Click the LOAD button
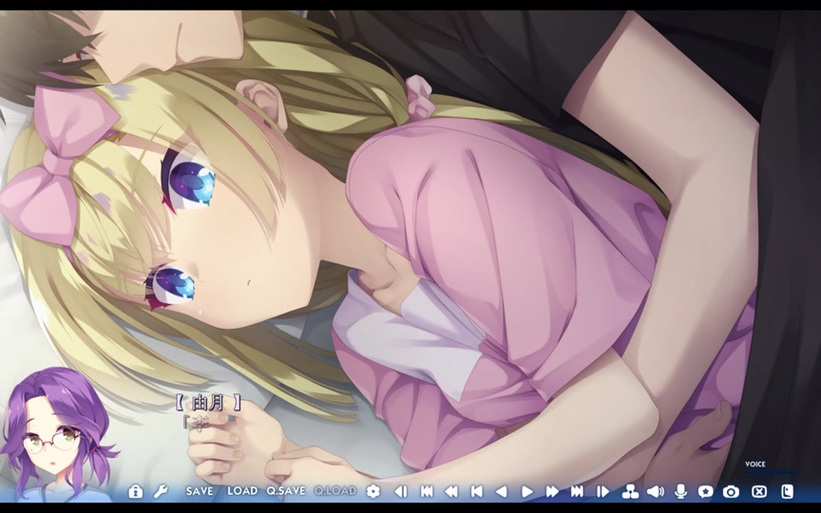821x513 pixels. 242,492
